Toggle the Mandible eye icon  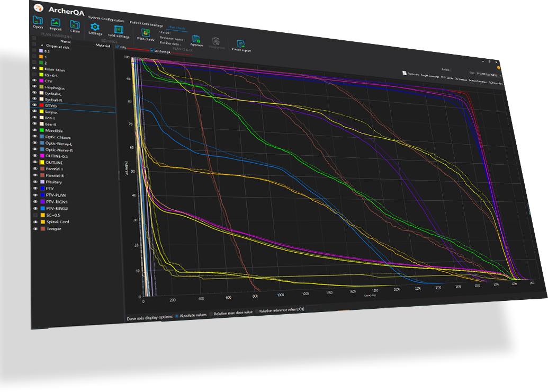coord(35,130)
